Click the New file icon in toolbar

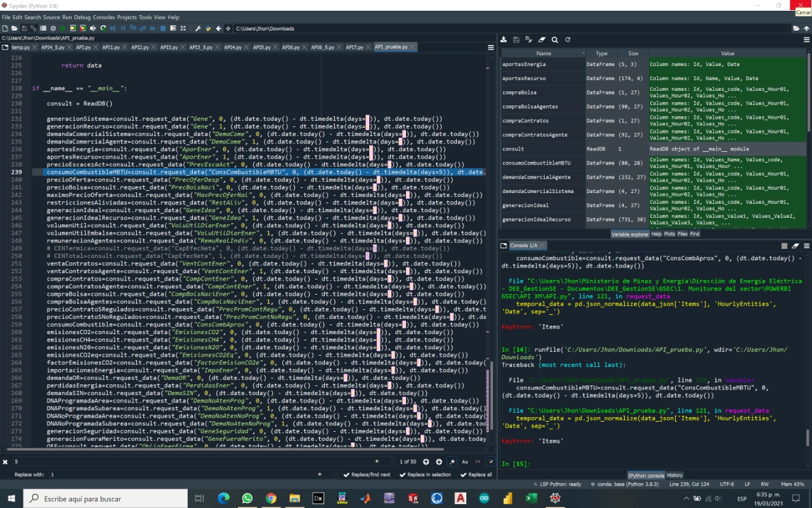(5, 29)
